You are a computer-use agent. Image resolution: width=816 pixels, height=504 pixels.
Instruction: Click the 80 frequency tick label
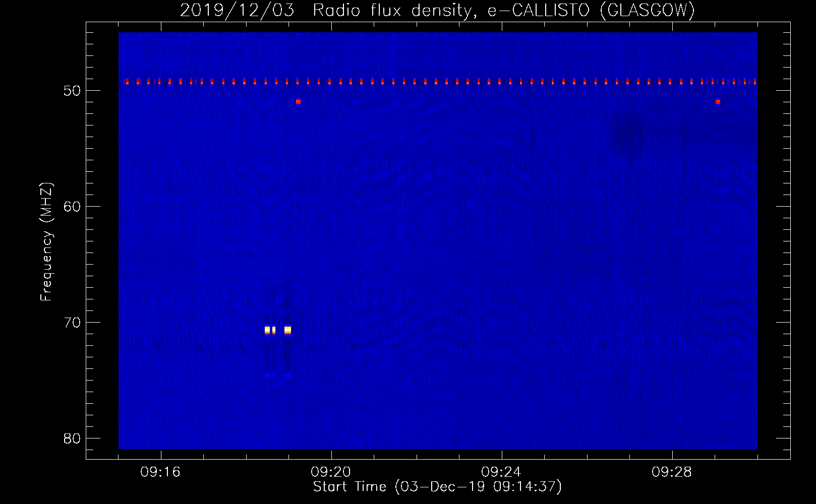click(72, 438)
